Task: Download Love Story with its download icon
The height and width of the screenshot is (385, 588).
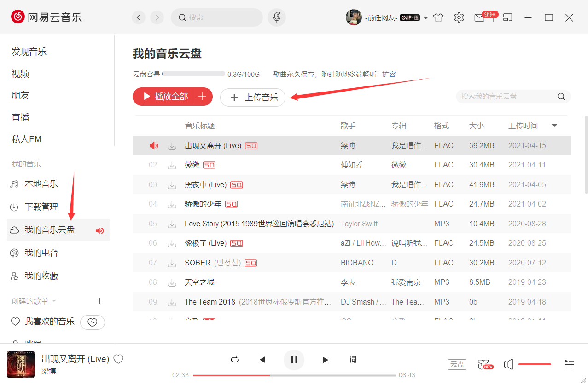Action: 172,224
